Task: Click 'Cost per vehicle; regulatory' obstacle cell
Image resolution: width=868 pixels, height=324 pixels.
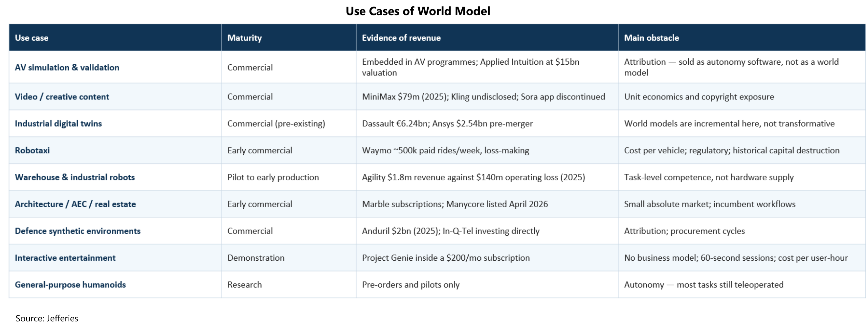Action: point(732,150)
